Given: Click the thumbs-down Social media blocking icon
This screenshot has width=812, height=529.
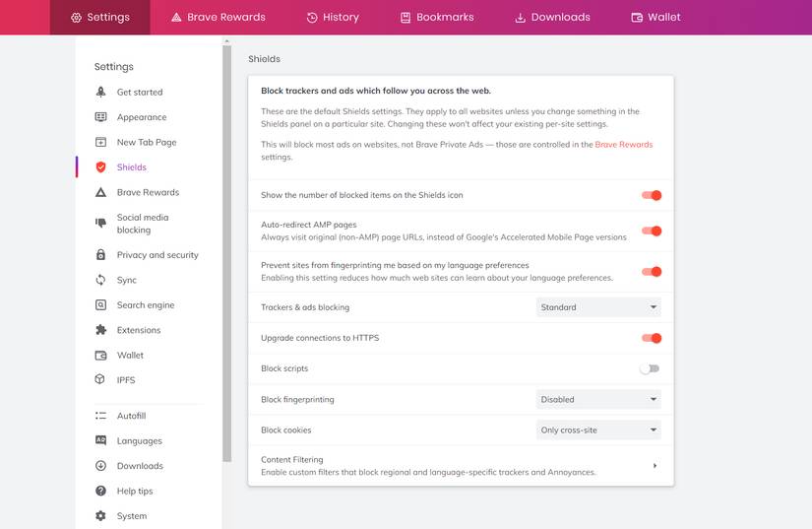Looking at the screenshot, I should (100, 224).
